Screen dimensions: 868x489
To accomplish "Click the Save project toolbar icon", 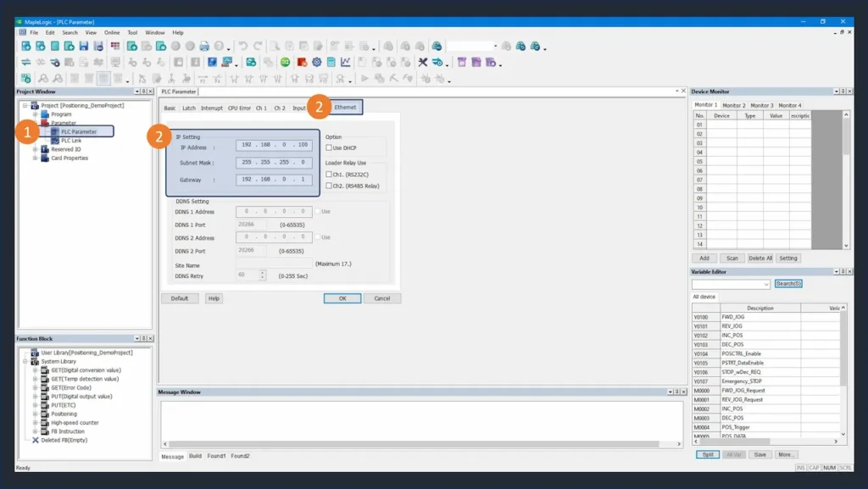I will (x=84, y=46).
